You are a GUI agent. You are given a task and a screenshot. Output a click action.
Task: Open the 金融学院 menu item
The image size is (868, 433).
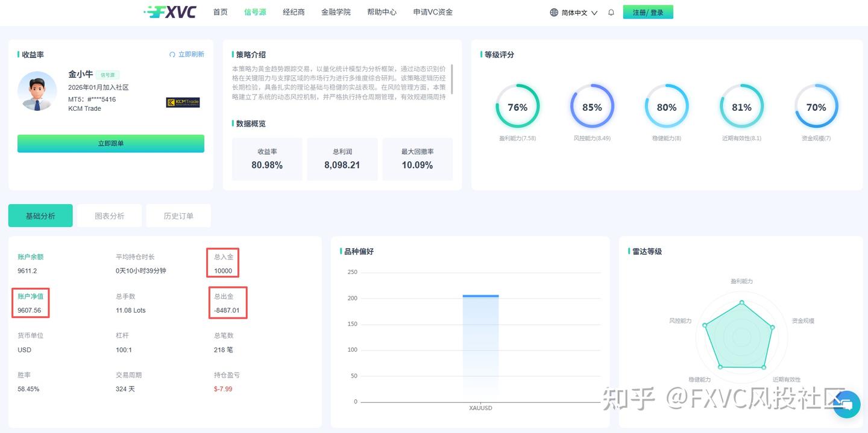click(x=336, y=11)
